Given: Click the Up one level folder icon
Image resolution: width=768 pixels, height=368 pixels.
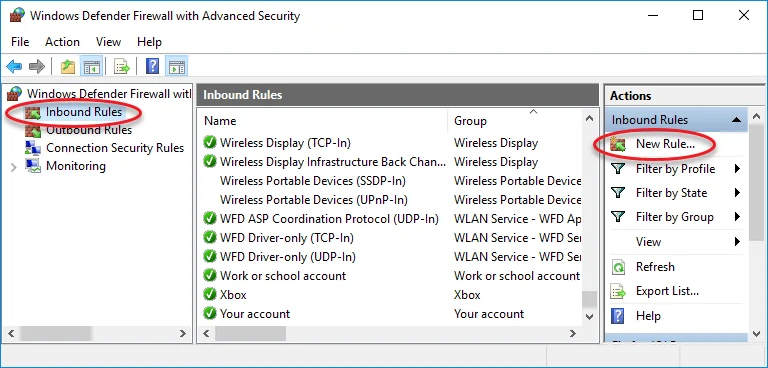Looking at the screenshot, I should (68, 67).
